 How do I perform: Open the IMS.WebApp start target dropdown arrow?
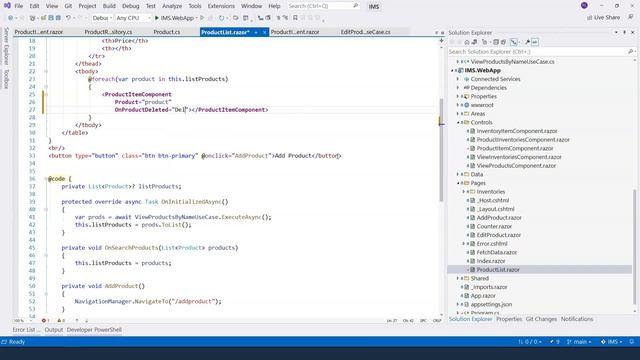tap(196, 18)
